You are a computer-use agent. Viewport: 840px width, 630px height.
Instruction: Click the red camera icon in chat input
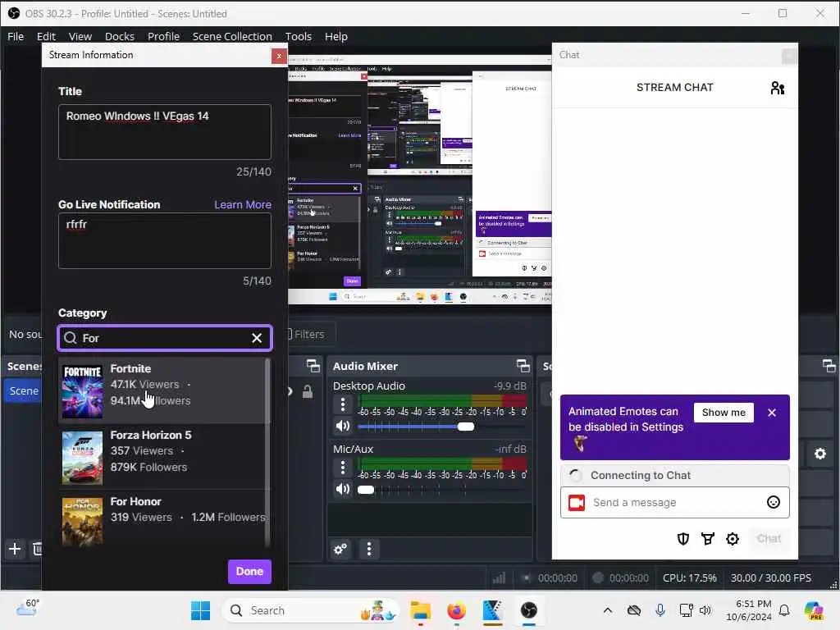point(577,503)
